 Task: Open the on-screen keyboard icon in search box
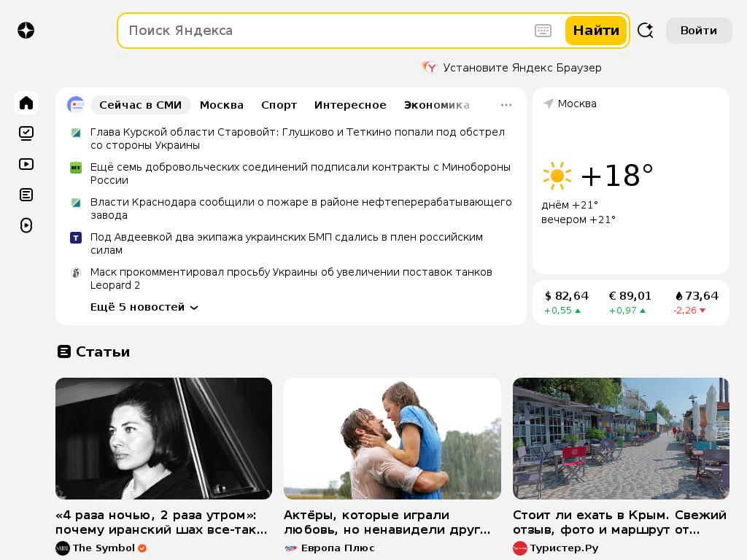[543, 31]
